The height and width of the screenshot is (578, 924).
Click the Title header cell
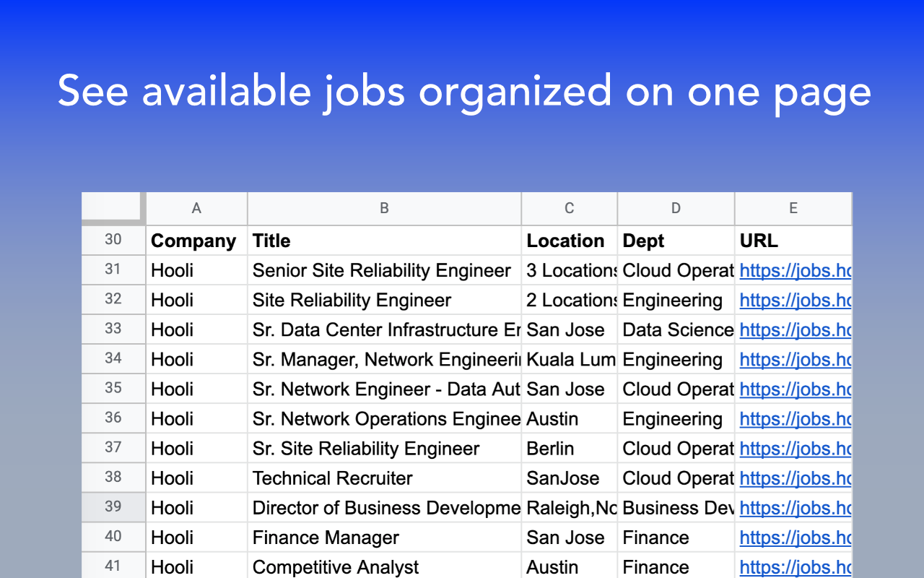(384, 241)
